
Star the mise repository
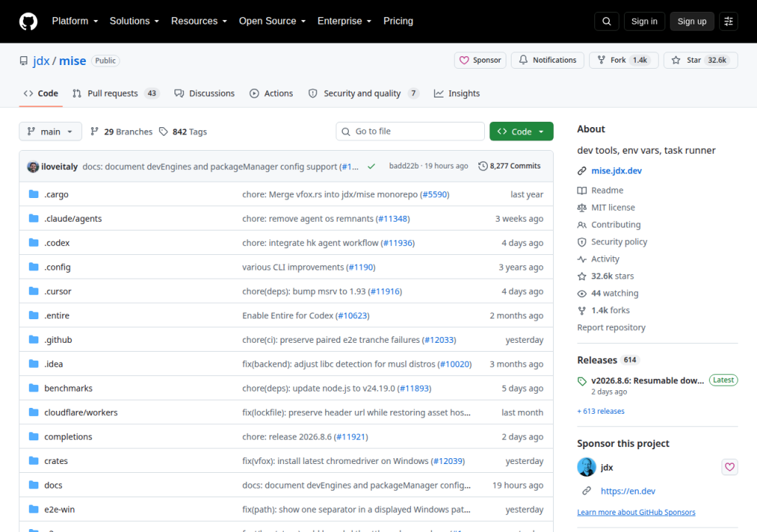(701, 61)
